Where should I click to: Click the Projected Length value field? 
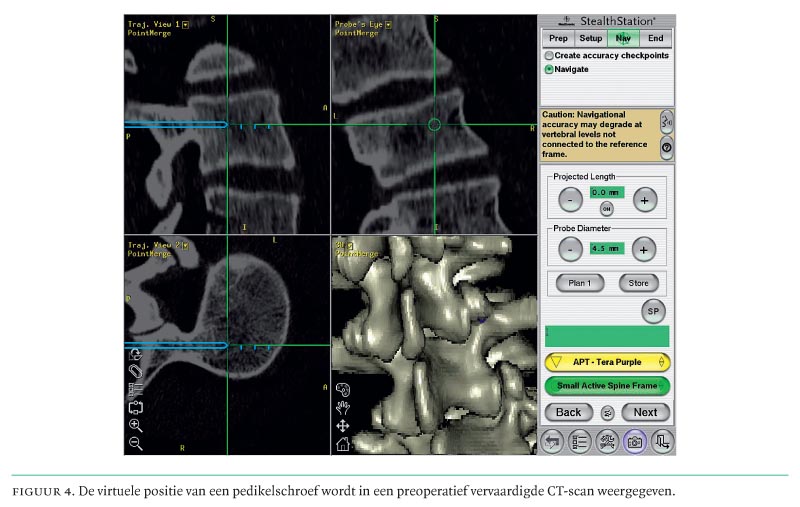coord(606,191)
